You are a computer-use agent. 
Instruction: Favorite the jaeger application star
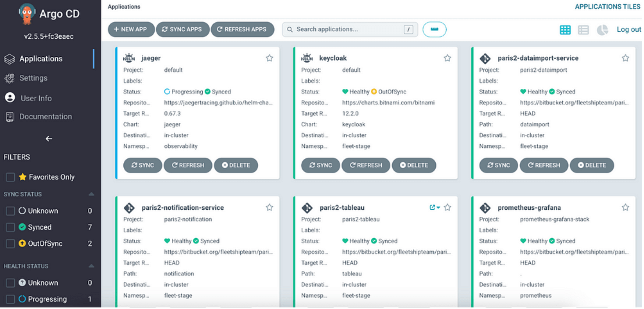click(269, 58)
